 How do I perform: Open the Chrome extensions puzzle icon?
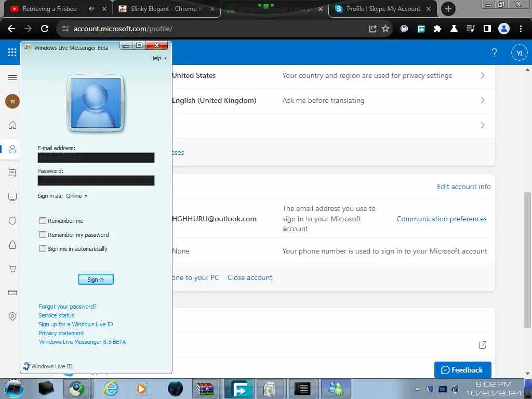tap(437, 29)
